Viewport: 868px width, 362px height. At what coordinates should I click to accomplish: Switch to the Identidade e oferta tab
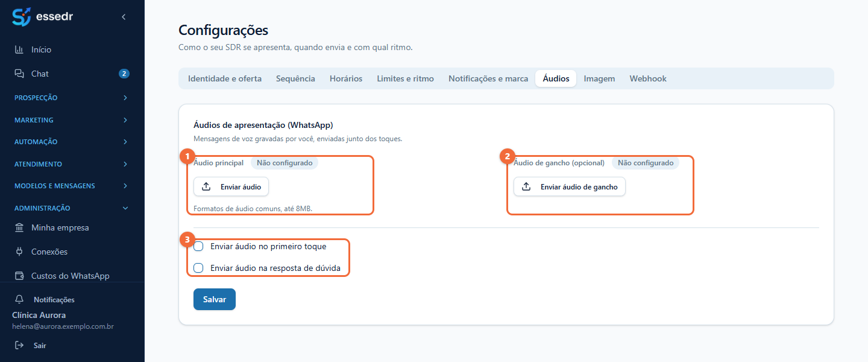point(225,78)
